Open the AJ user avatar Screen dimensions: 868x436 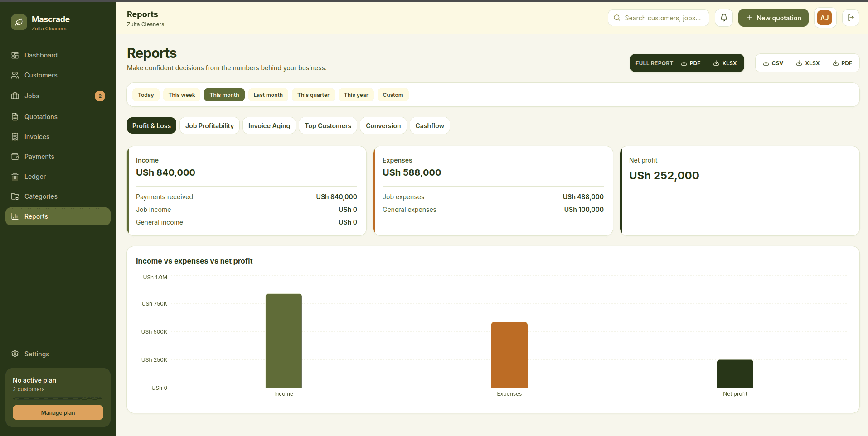824,18
